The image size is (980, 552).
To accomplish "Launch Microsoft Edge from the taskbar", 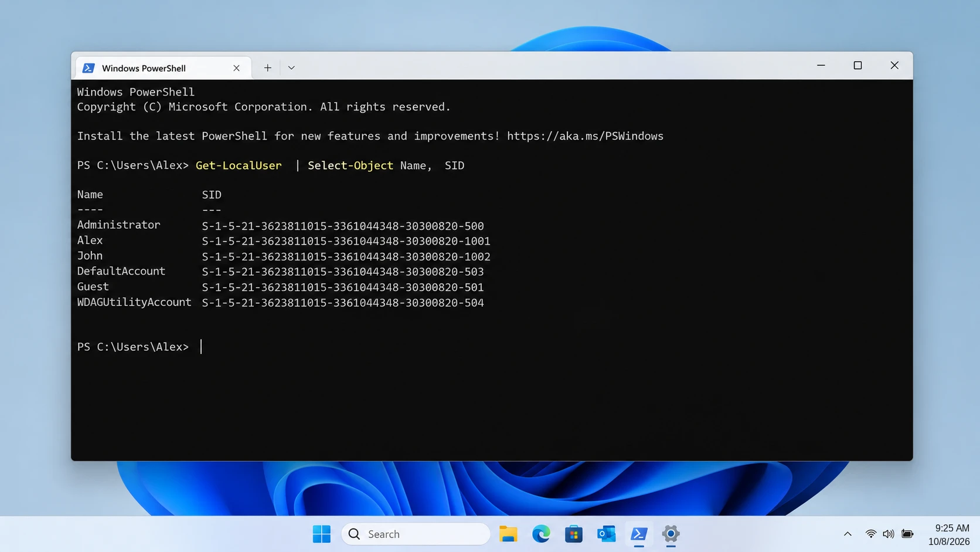I will coord(541,534).
